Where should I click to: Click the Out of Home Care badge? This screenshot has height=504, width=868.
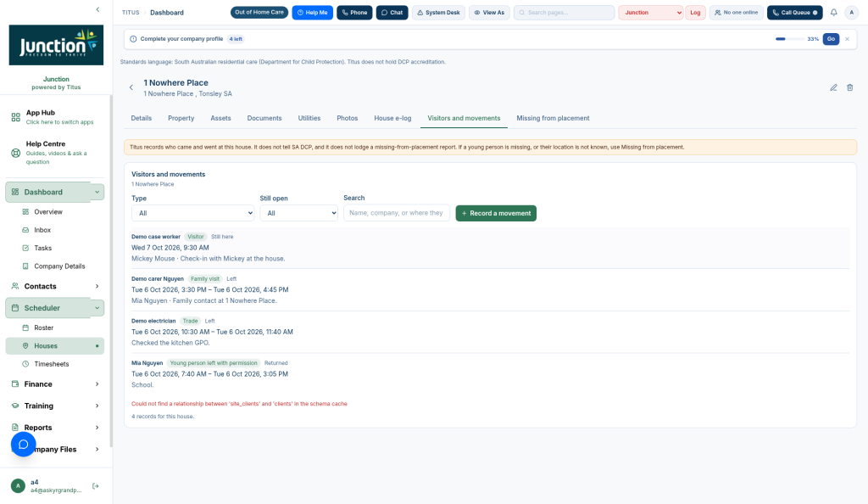click(259, 12)
